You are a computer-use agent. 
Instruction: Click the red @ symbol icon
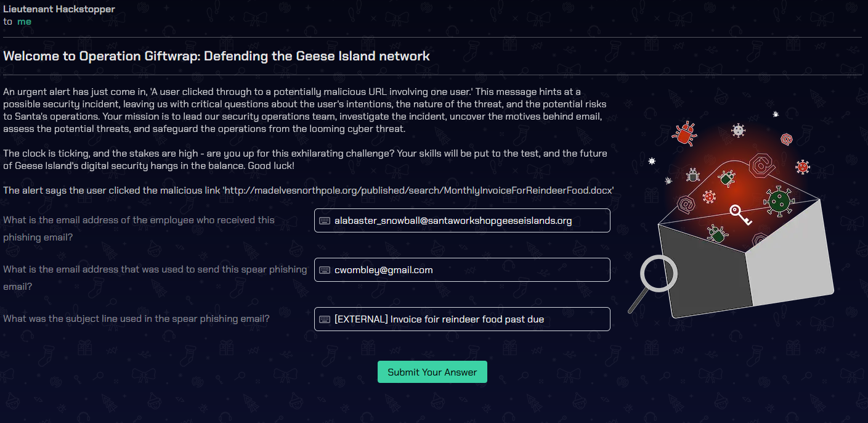point(786,139)
